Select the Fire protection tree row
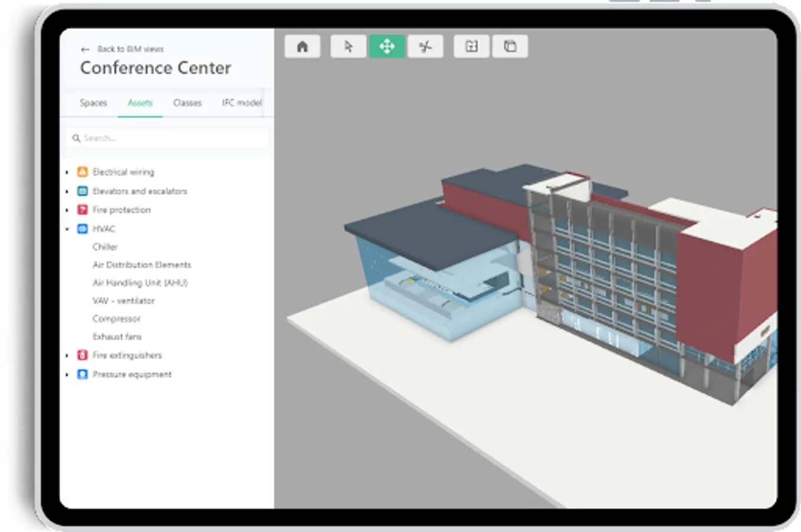 [x=121, y=210]
